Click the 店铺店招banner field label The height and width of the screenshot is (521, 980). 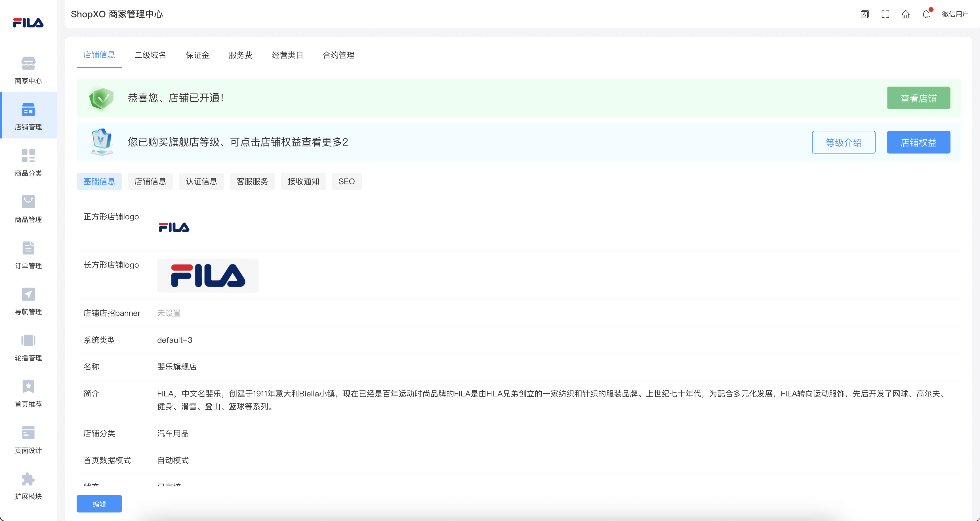point(112,313)
